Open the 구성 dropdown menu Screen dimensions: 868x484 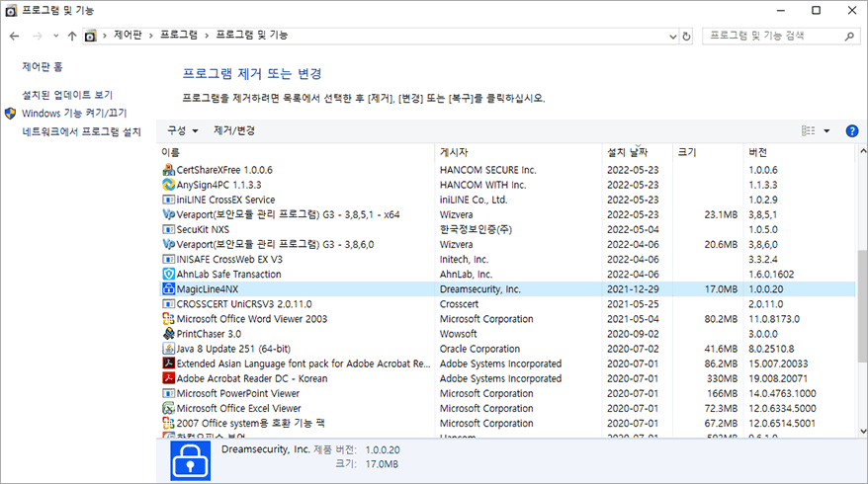tap(183, 130)
